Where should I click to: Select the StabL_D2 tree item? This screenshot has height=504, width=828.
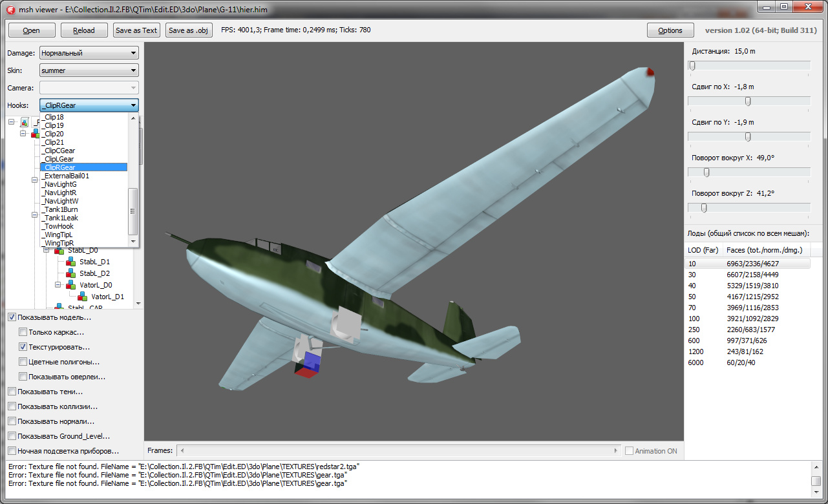(94, 273)
